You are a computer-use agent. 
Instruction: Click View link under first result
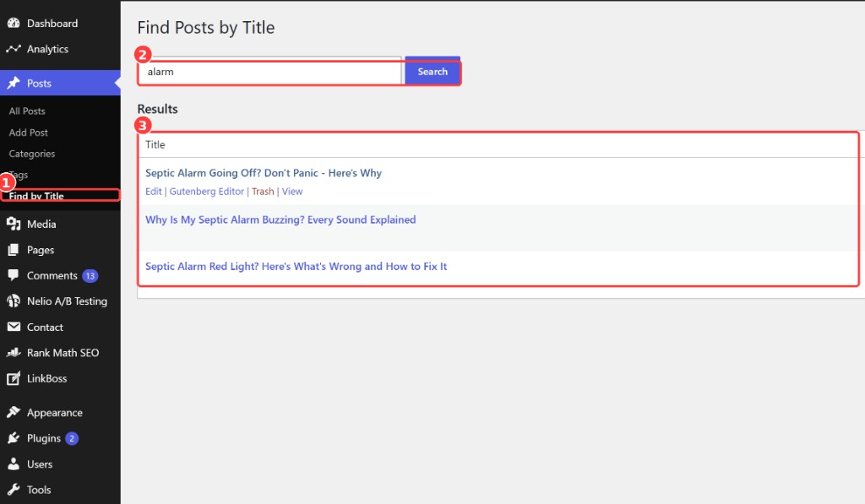292,192
